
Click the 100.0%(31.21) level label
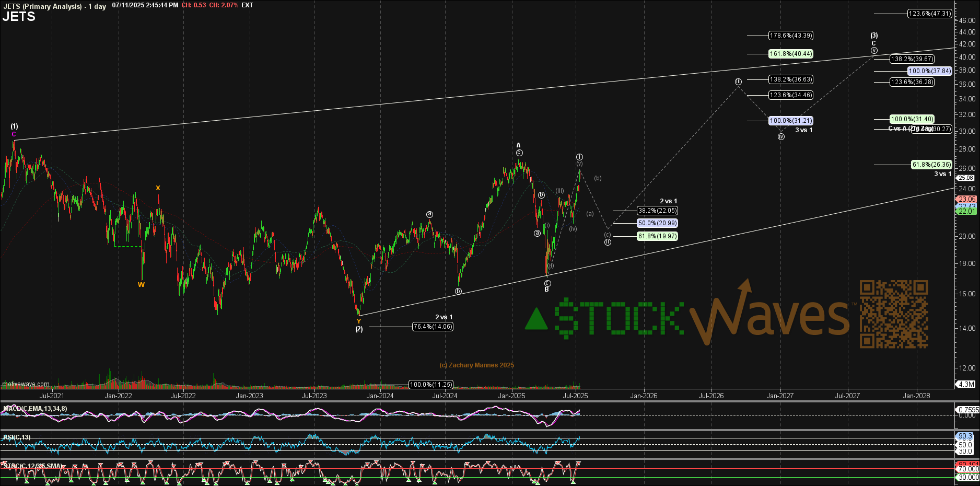coord(791,121)
